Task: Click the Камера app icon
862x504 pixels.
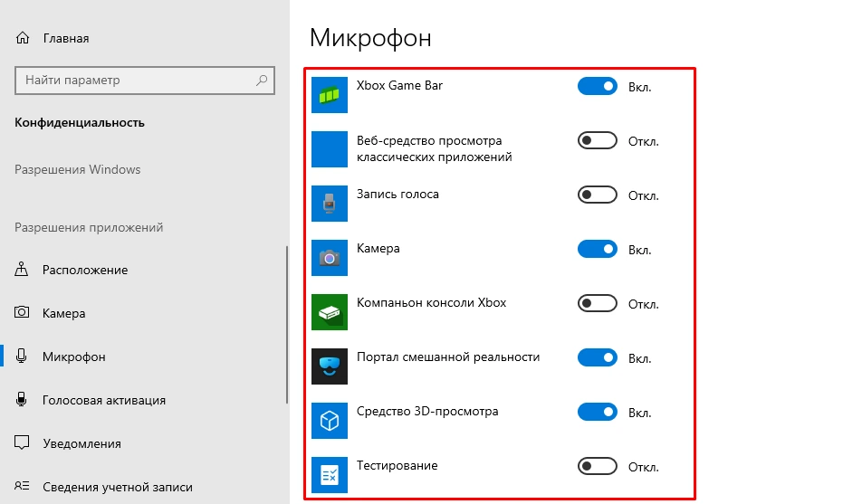Action: tap(330, 258)
